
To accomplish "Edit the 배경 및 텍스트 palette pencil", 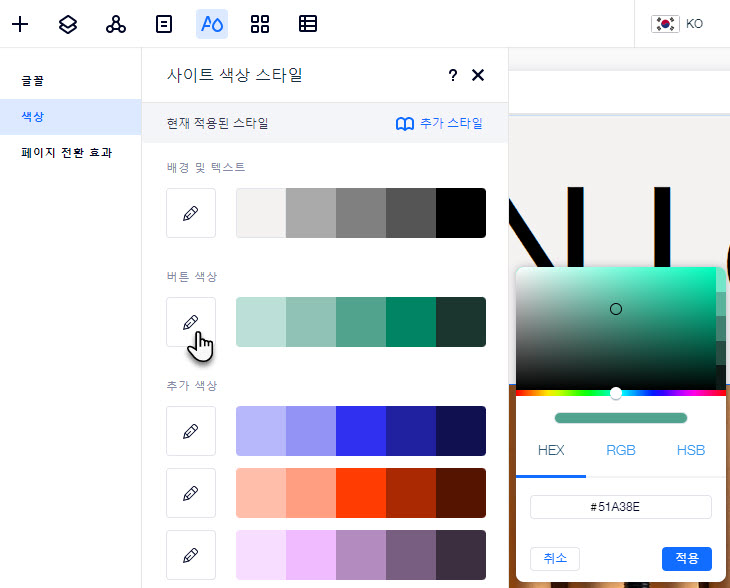I will [191, 213].
